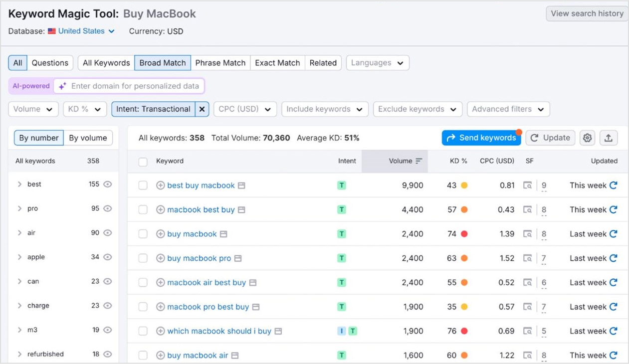The image size is (629, 364).
Task: Refresh metrics for 'buy macbook air' row
Action: (x=614, y=355)
